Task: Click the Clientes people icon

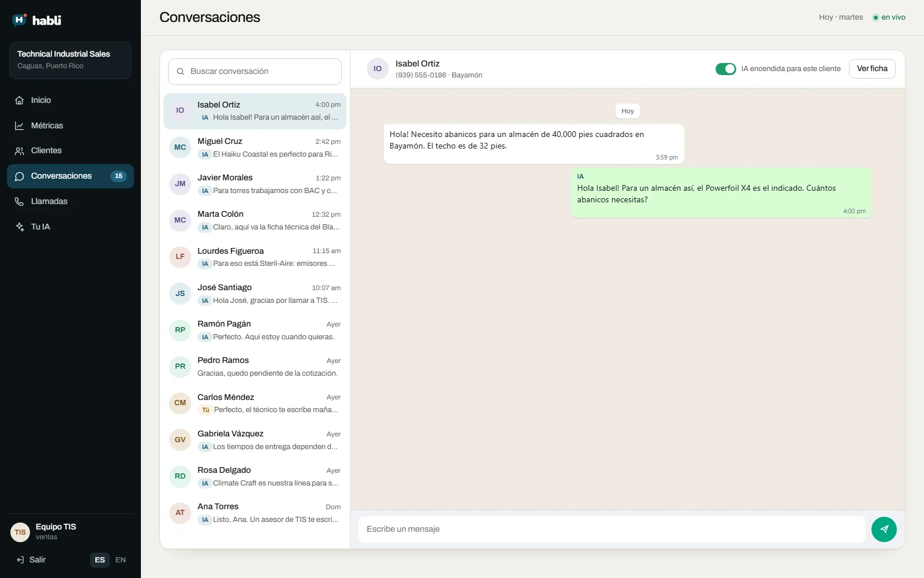Action: [20, 151]
